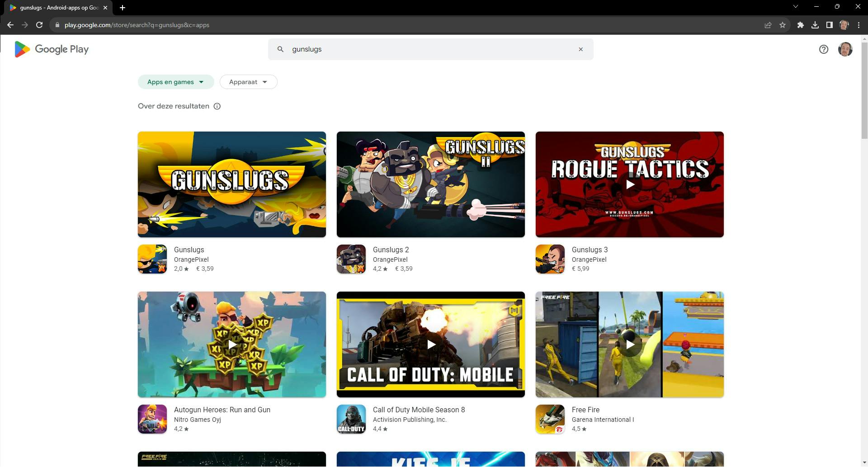Bookmark this tab with the star
This screenshot has height=467, width=868.
[x=783, y=25]
